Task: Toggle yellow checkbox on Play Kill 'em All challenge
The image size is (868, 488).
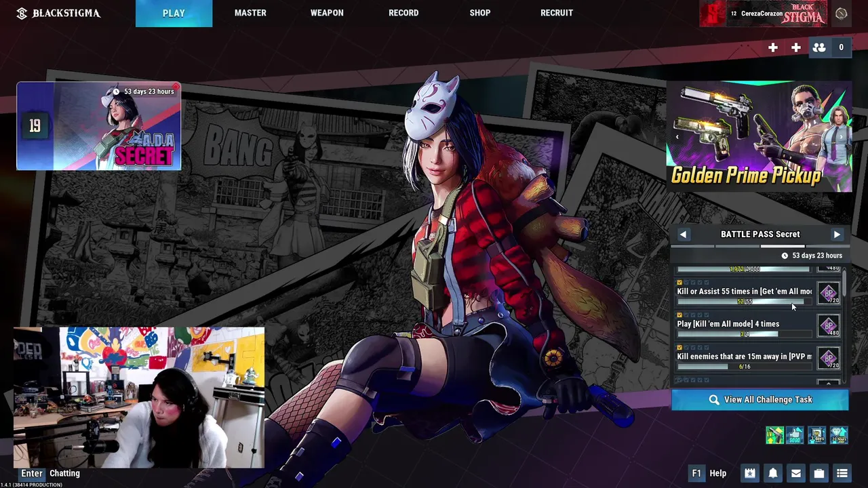Action: point(679,315)
